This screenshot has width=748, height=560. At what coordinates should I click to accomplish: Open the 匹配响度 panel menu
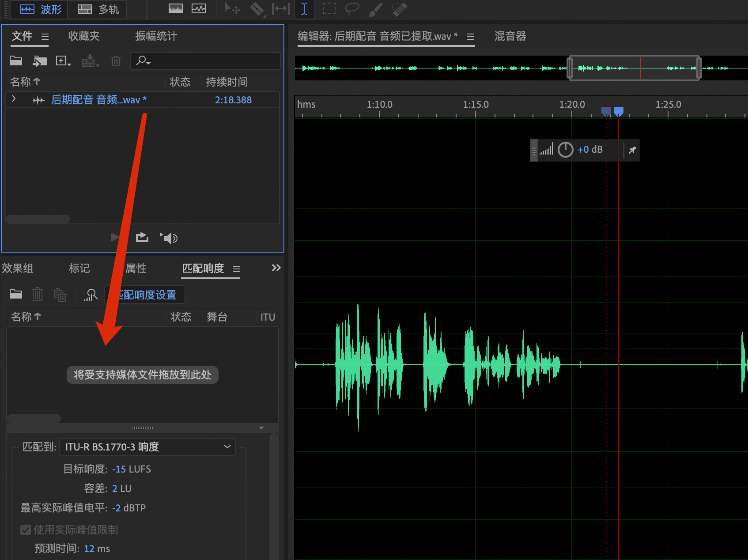point(237,269)
